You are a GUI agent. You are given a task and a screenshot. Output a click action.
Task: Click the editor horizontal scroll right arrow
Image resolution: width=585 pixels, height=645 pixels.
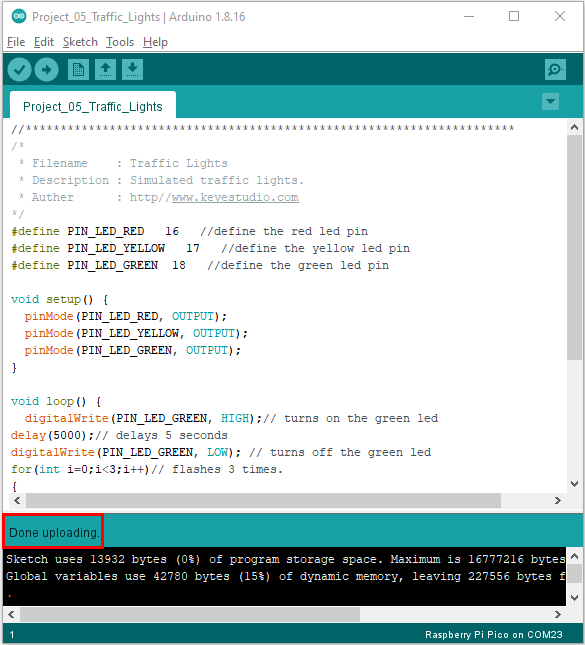(557, 501)
